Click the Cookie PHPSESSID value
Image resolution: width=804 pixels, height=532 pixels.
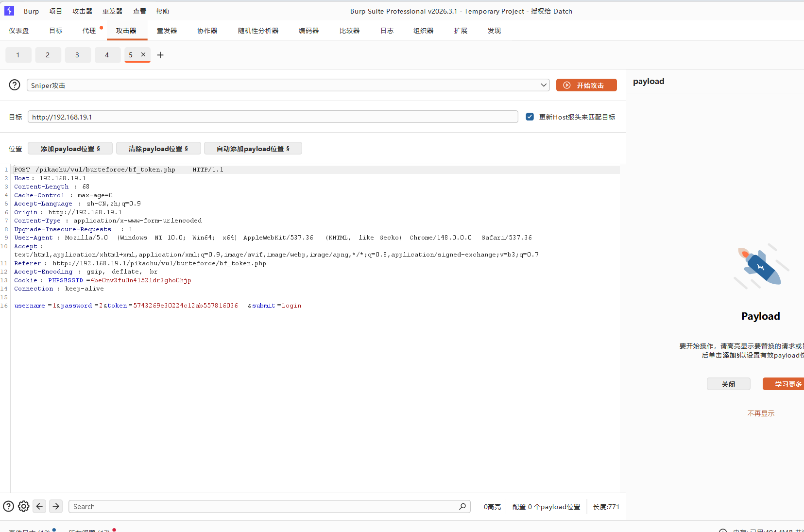click(x=141, y=280)
